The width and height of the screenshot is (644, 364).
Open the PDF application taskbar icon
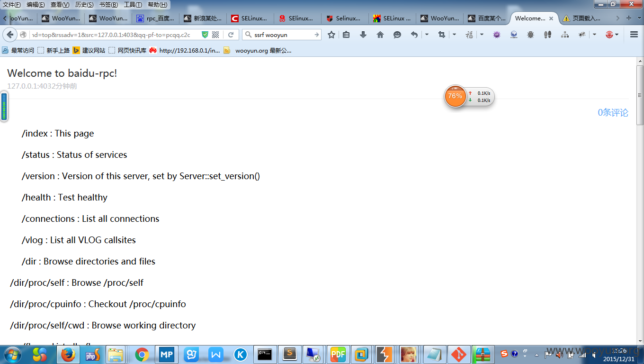(338, 354)
